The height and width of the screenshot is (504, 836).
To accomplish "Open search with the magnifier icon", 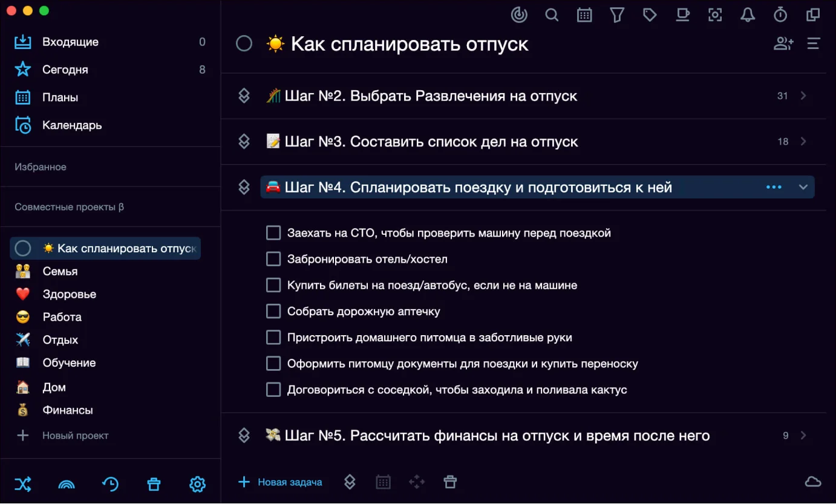I will 552,15.
